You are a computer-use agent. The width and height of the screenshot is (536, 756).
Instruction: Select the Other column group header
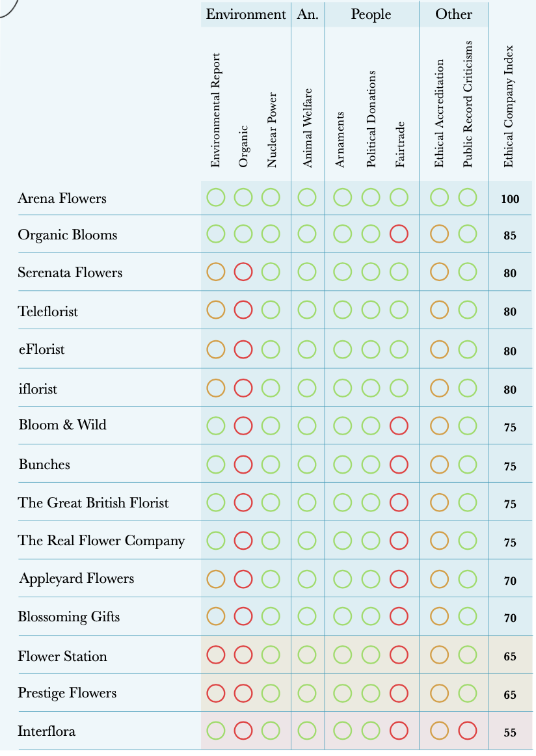(453, 14)
